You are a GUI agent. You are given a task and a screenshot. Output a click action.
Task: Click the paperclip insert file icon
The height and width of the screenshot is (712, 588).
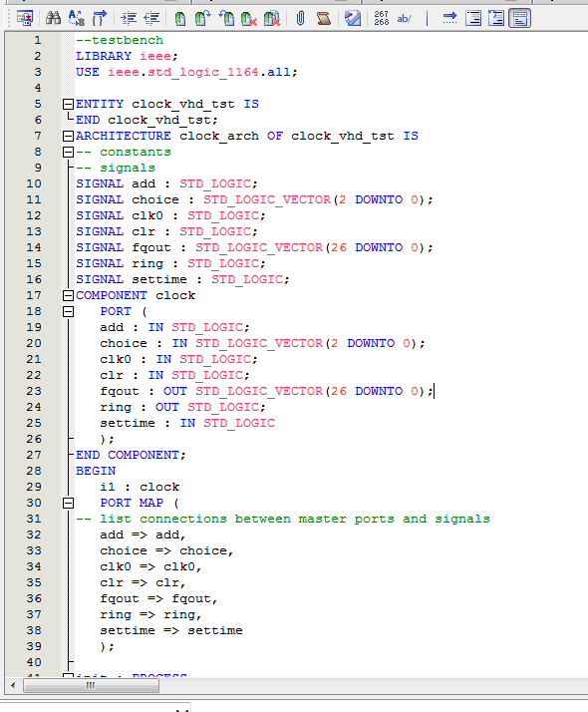tap(300, 18)
